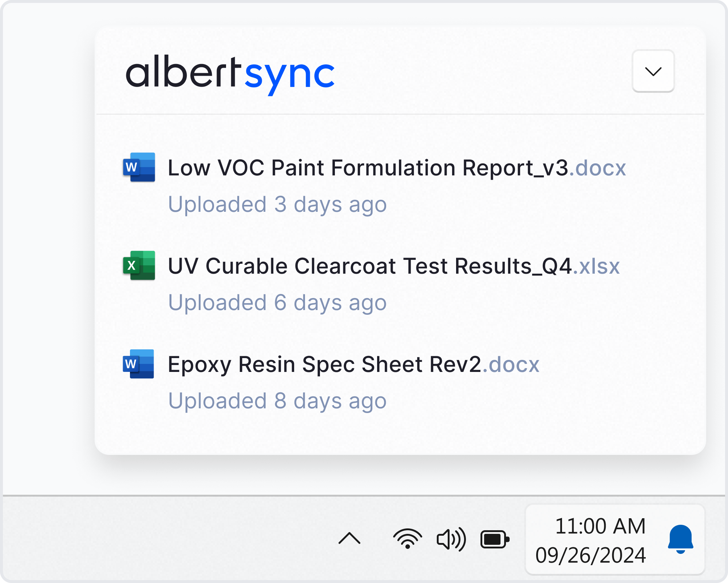This screenshot has width=728, height=583.
Task: Click the .xlsx extension of the Clearcoat file
Action: click(596, 266)
